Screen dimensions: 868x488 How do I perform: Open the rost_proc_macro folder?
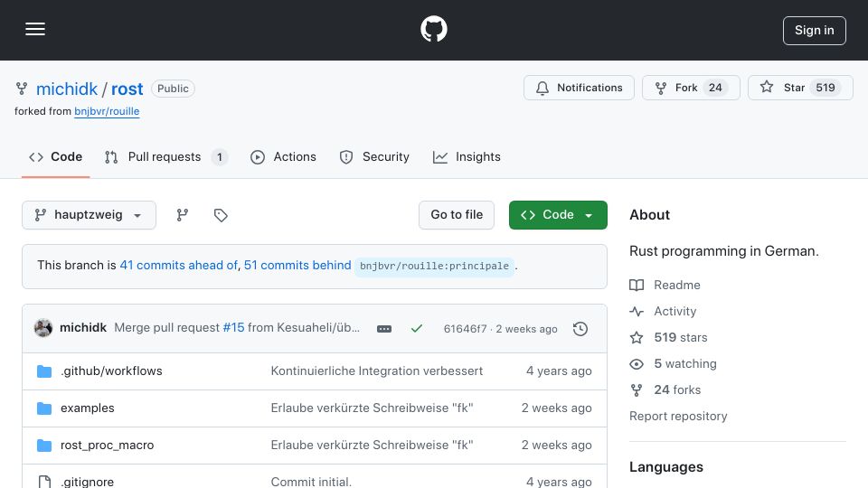(x=107, y=446)
